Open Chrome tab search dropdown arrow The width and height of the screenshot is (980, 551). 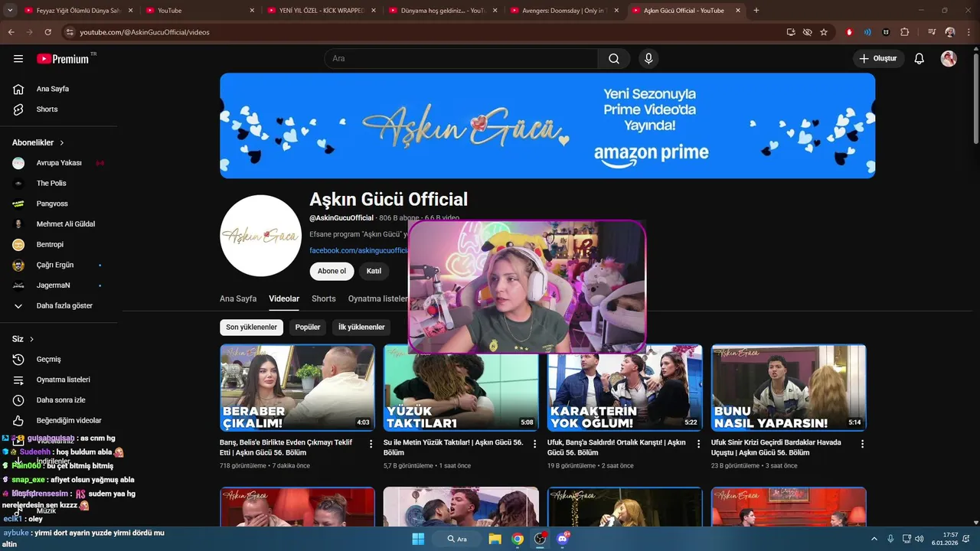[11, 11]
